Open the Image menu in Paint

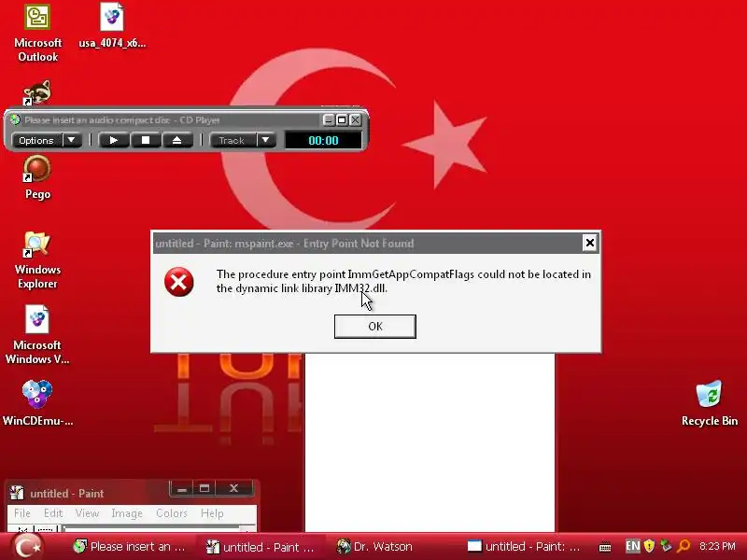point(127,513)
